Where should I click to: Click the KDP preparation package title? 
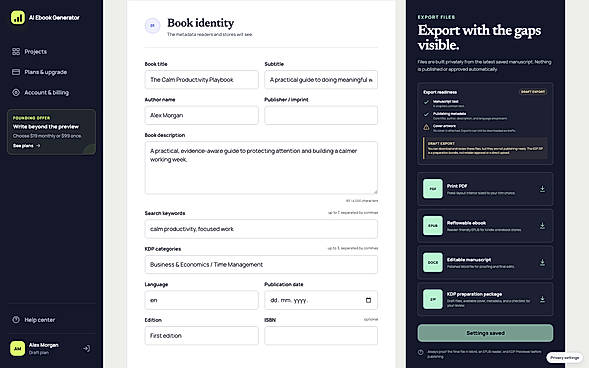474,294
